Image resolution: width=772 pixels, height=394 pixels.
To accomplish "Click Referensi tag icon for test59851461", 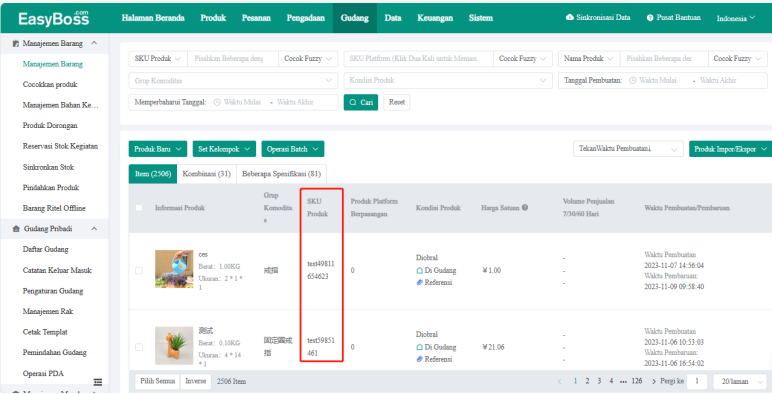I will click(419, 359).
